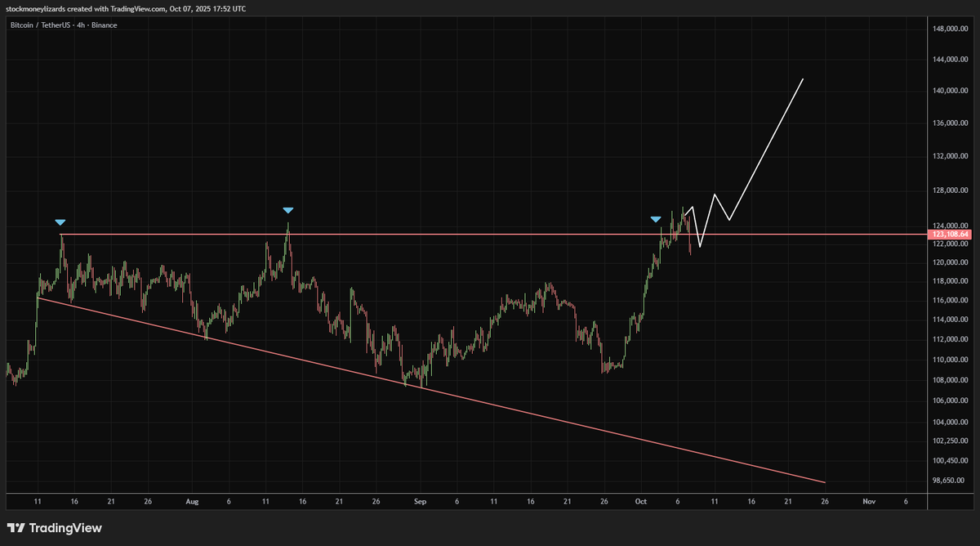This screenshot has width=980, height=546.
Task: Click the 148,000.00 price axis label
Action: click(x=950, y=29)
